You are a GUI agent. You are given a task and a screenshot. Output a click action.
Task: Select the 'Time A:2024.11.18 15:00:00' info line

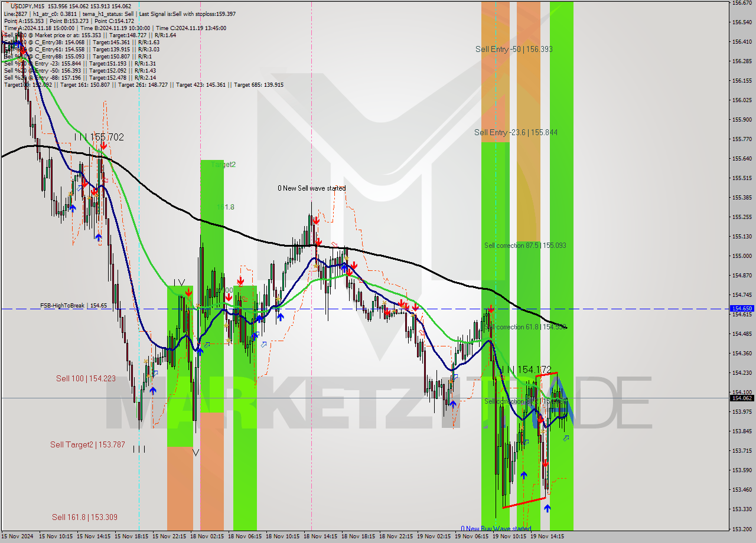[x=115, y=28]
